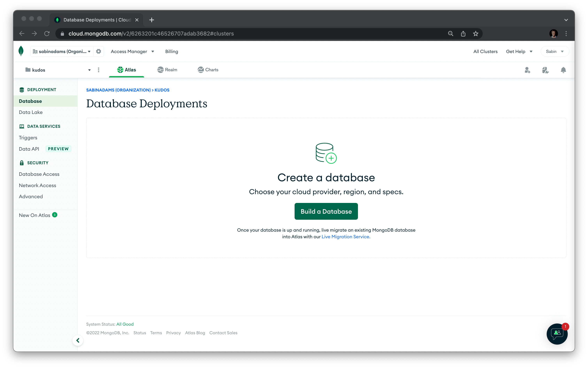This screenshot has width=588, height=368.
Task: Select Database in the sidebar
Action: 45,101
